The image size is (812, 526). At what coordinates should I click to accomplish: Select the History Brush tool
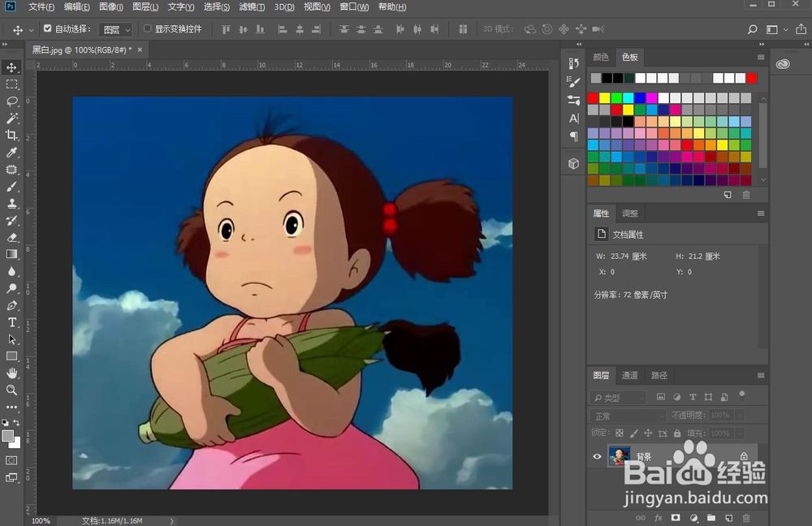(x=11, y=221)
